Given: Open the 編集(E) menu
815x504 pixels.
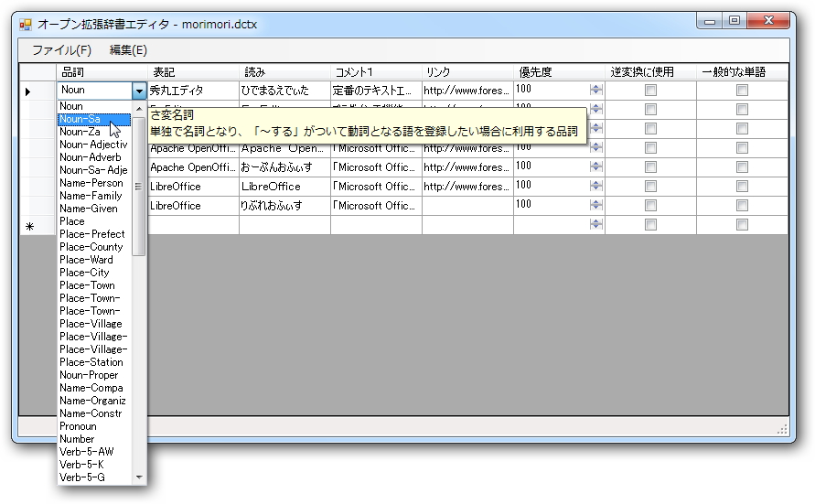Looking at the screenshot, I should click(x=128, y=50).
